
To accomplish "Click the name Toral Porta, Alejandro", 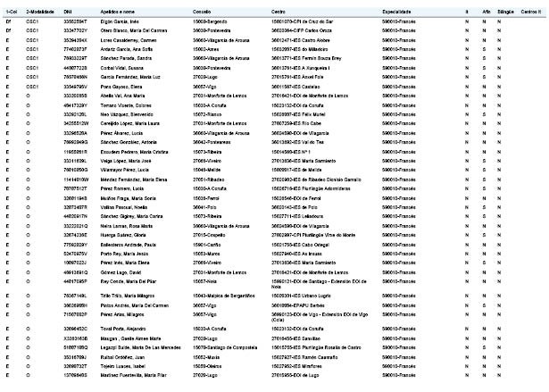I will [123, 329].
